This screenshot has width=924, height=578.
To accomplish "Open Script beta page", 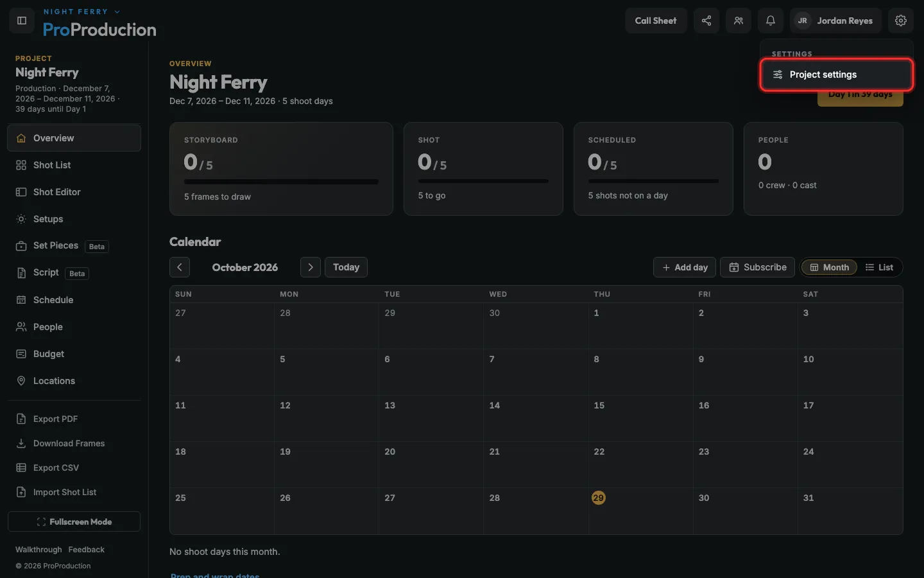I will [74, 273].
